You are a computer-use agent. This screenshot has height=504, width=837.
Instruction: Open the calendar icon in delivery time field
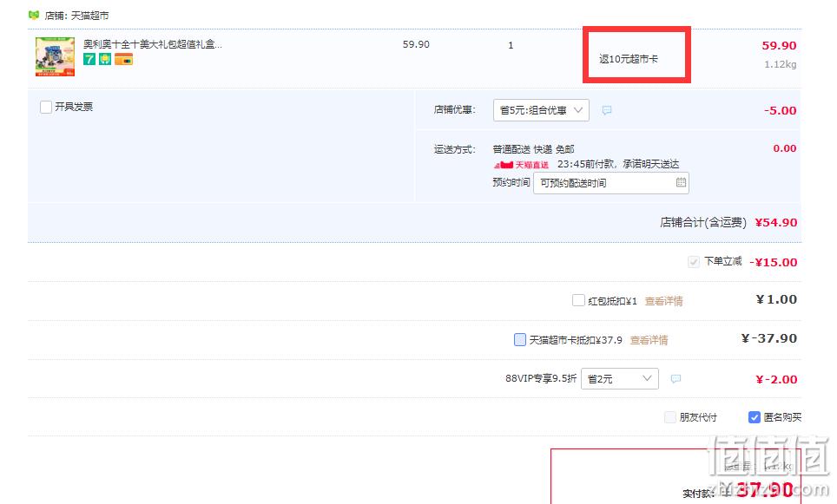(681, 182)
